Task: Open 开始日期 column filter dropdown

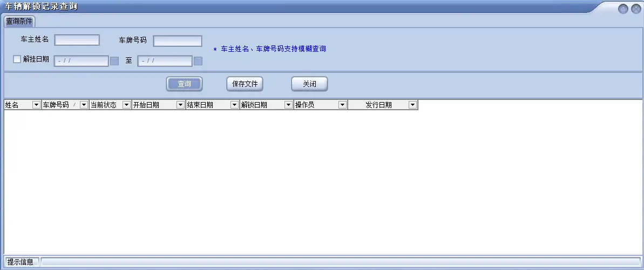Action: point(180,105)
